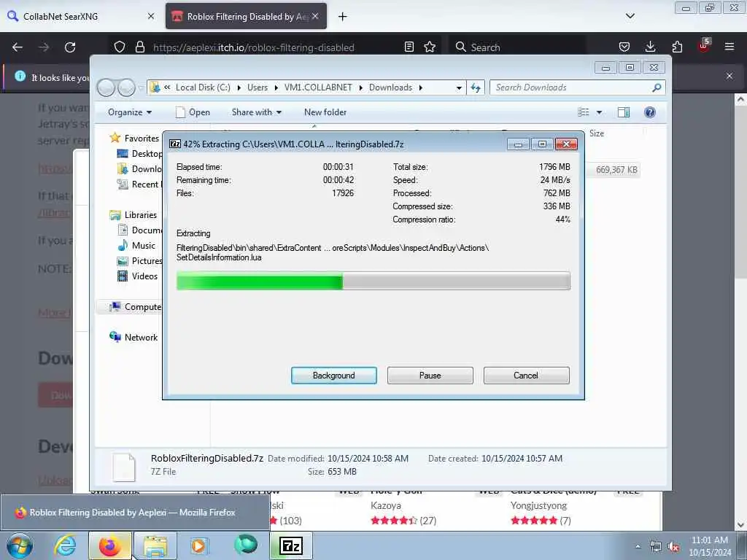The image size is (747, 560).
Task: Switch to 7-Zip taskbar button
Action: tap(291, 545)
